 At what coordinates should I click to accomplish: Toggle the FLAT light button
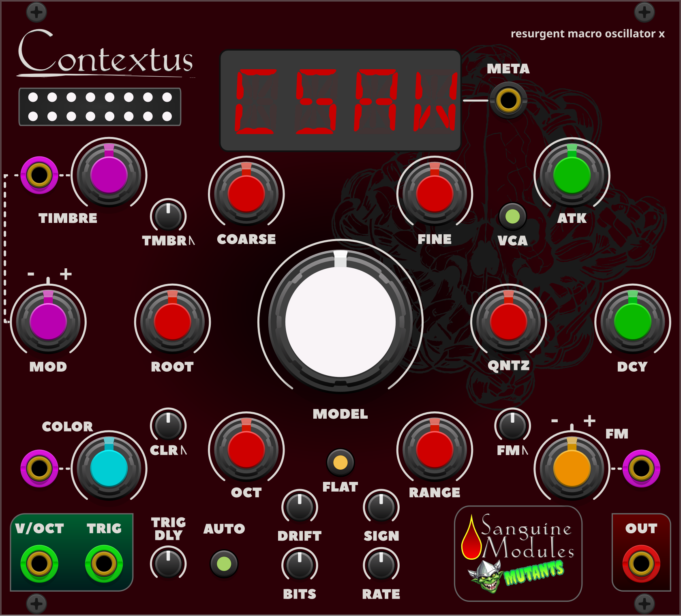pyautogui.click(x=340, y=462)
